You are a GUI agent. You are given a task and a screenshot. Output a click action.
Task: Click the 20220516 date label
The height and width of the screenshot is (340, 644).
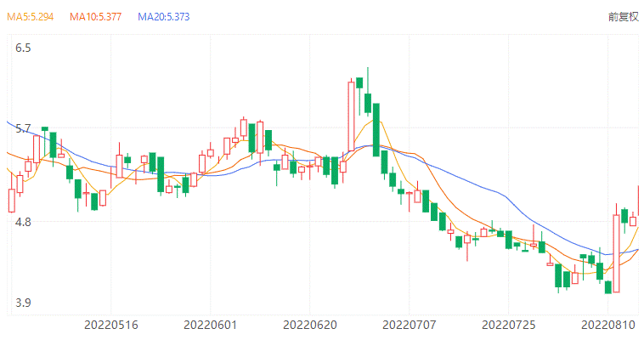tap(110, 325)
